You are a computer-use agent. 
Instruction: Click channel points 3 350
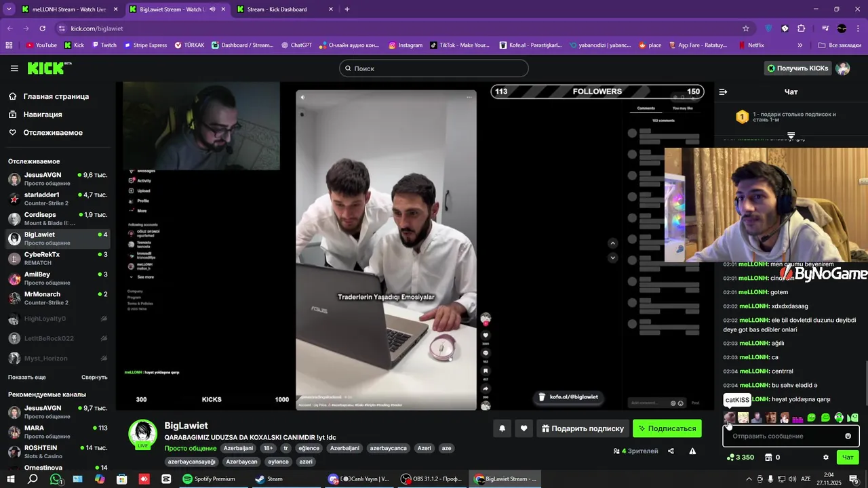(740, 457)
